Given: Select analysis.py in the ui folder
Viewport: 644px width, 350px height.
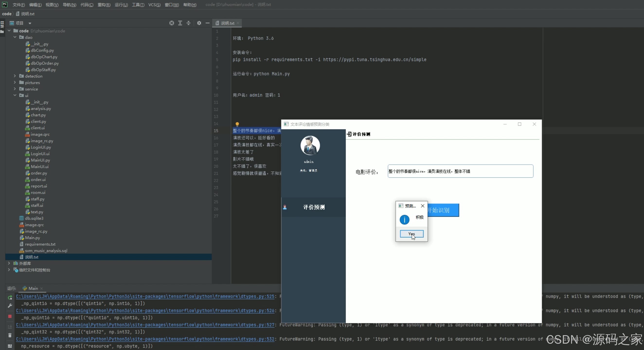Looking at the screenshot, I should (x=41, y=108).
